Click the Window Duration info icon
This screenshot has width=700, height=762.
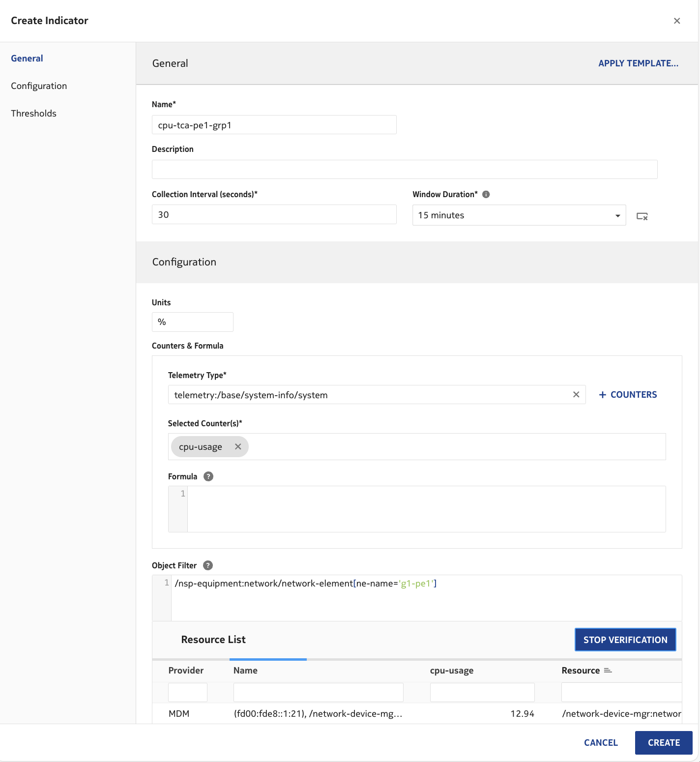tap(486, 194)
